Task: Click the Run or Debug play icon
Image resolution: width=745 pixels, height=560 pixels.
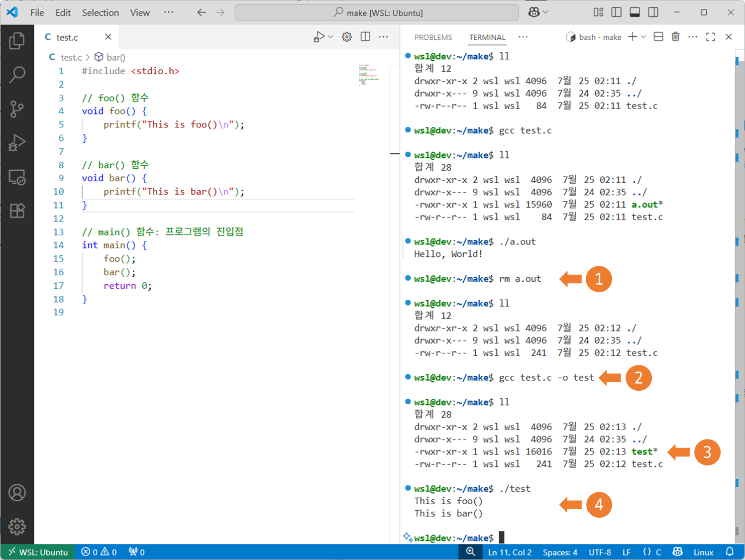Action: click(319, 37)
